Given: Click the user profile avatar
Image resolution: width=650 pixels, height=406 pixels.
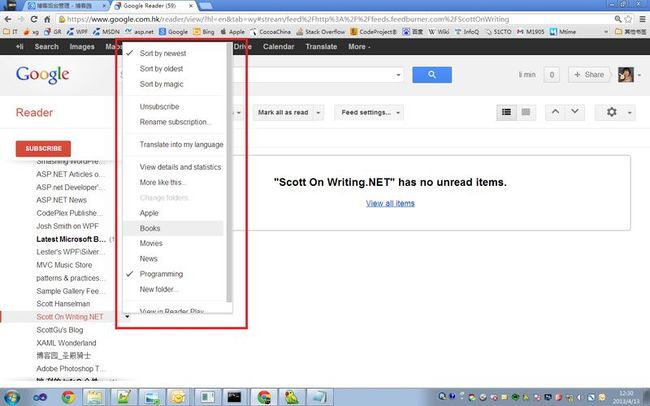Looking at the screenshot, I should [626, 75].
